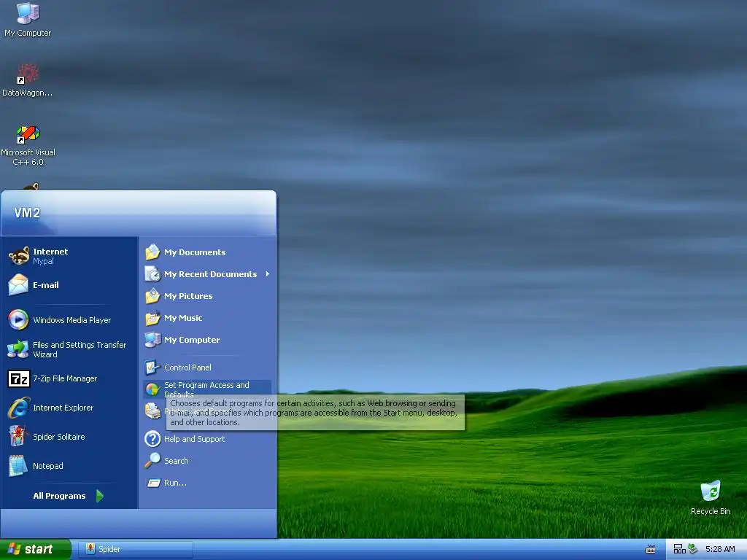Open the My Documents menu entry
The height and width of the screenshot is (560, 747).
click(207, 252)
